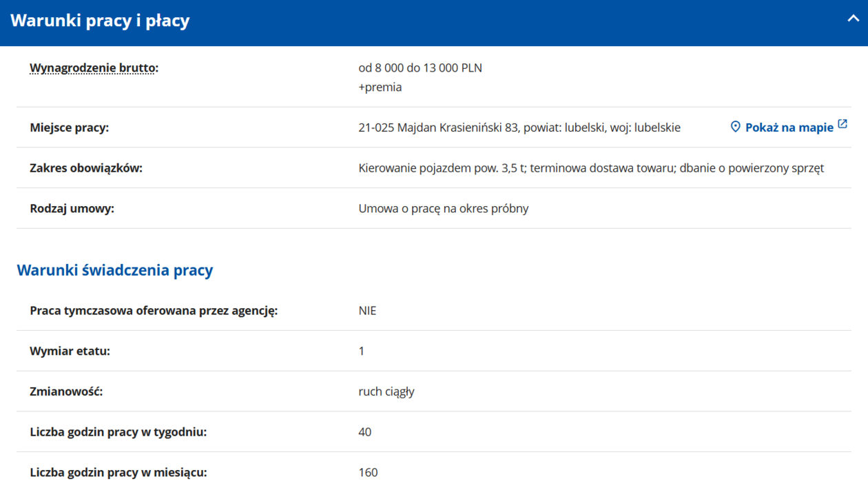
Task: Click the 'Rodzaj umowy' label
Action: pyautogui.click(x=72, y=208)
